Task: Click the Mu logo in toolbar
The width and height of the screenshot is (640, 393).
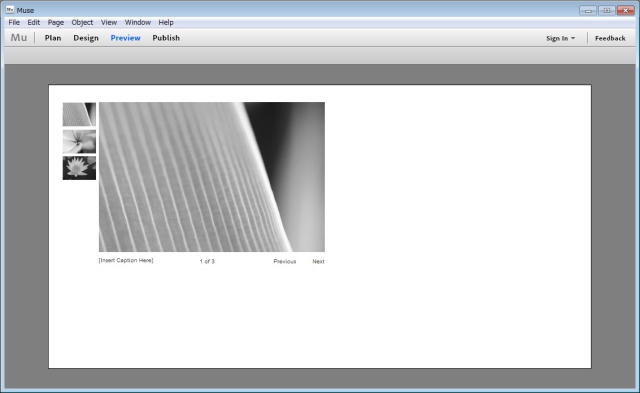Action: [19, 38]
